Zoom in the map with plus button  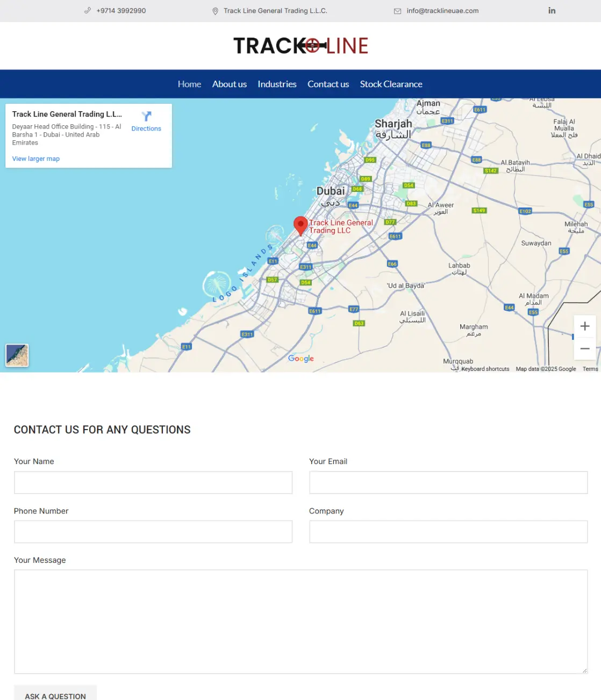pyautogui.click(x=585, y=326)
